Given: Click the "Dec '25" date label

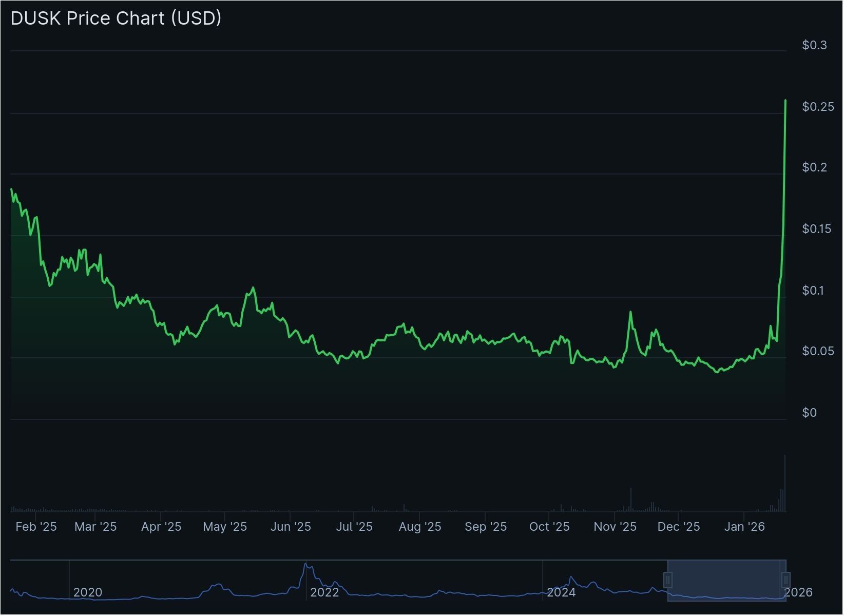Looking at the screenshot, I should [x=679, y=527].
